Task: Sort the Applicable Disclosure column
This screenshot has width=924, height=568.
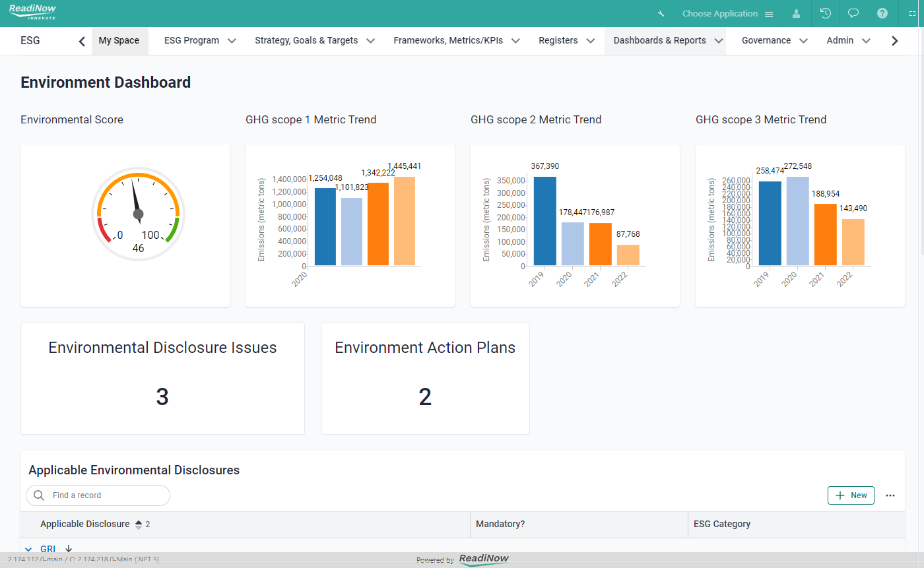Action: coord(137,524)
